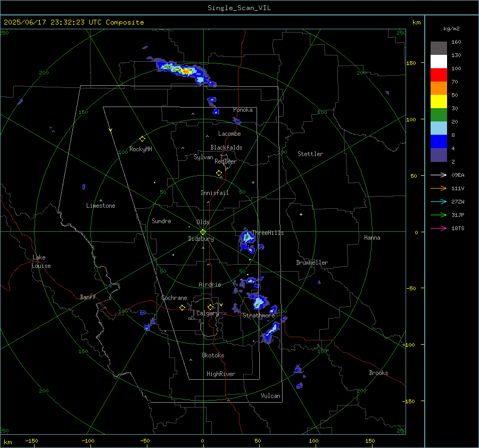This screenshot has width=479, height=448.
Task: Click the red 100 kg/m2 legend swatch
Action: click(439, 75)
